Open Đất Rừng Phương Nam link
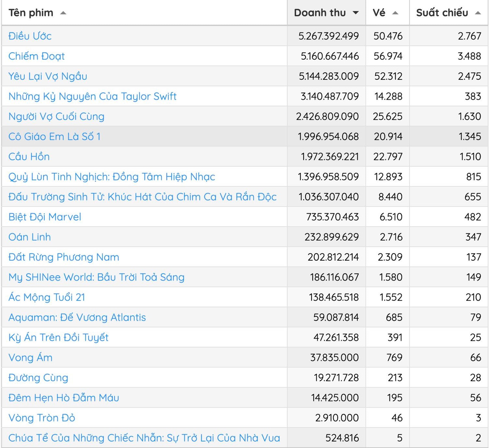 pos(64,257)
